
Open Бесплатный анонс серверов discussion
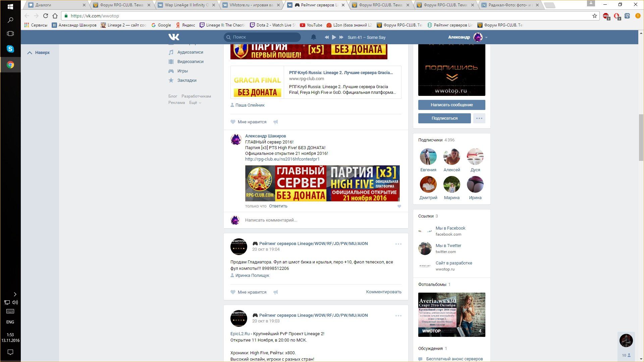[454, 359]
